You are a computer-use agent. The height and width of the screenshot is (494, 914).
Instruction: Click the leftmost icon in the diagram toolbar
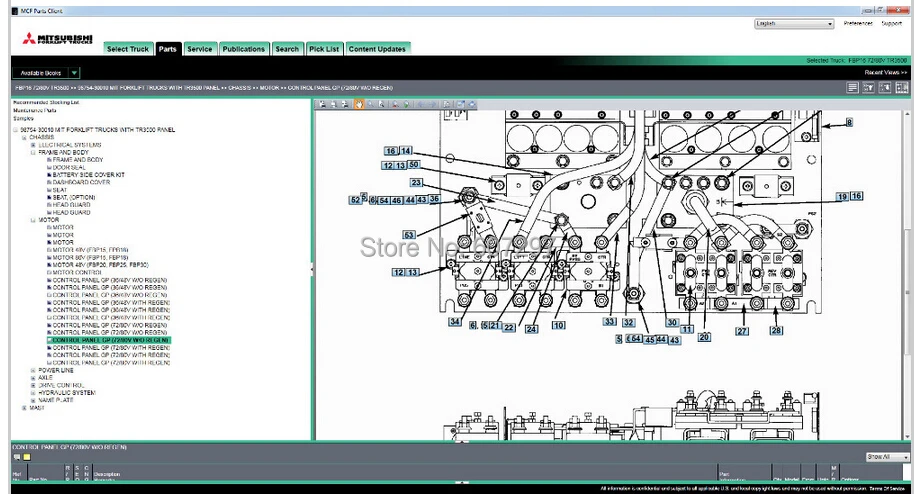pos(322,104)
